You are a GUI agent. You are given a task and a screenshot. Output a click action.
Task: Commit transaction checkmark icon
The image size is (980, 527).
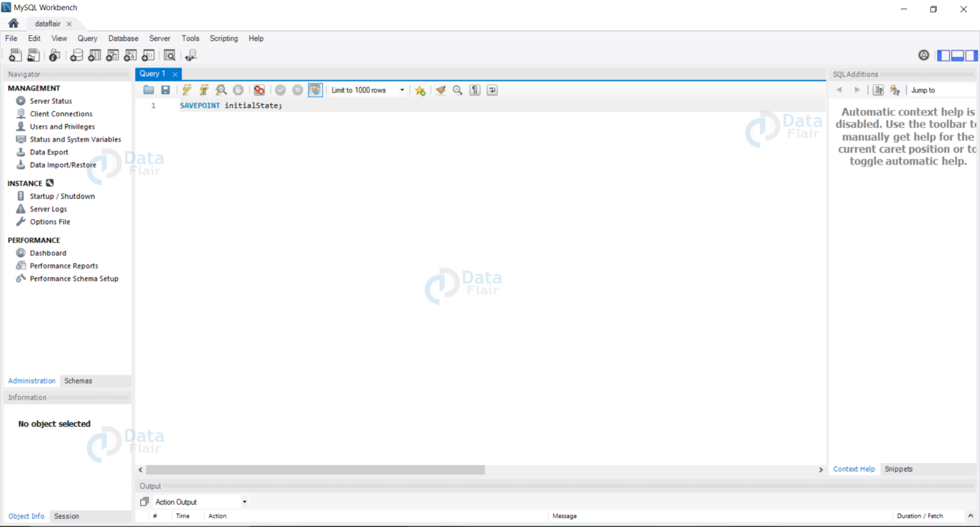click(x=280, y=90)
